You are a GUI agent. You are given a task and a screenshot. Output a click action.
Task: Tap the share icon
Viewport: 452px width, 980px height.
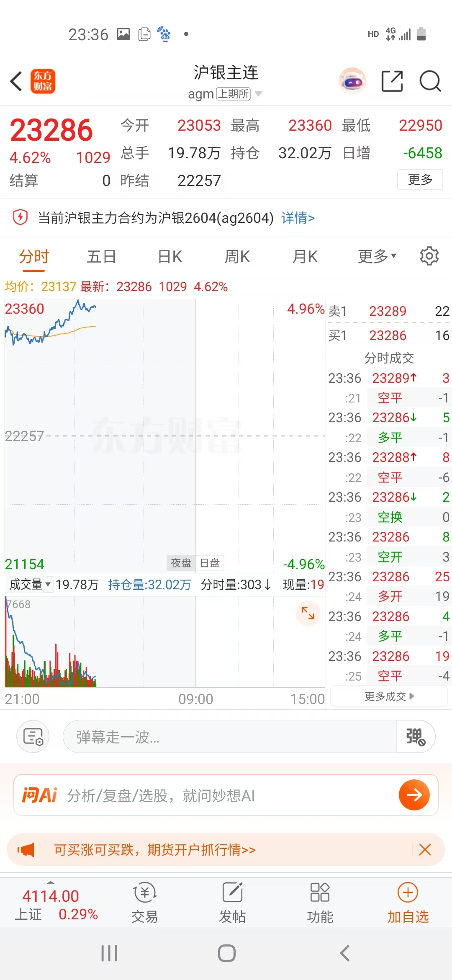392,81
